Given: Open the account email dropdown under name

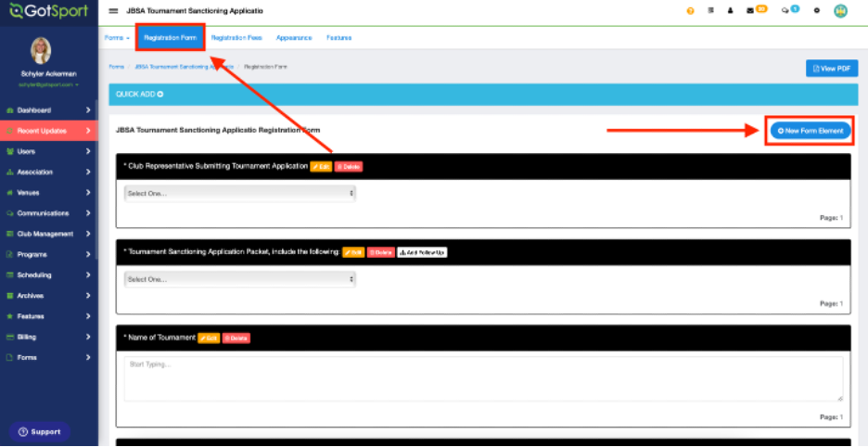Looking at the screenshot, I should (49, 84).
